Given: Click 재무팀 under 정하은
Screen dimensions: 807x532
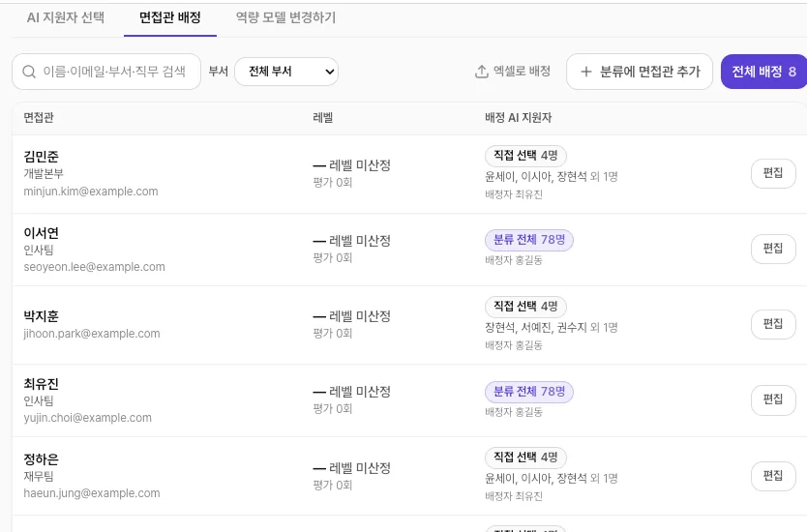Looking at the screenshot, I should pos(39,477).
